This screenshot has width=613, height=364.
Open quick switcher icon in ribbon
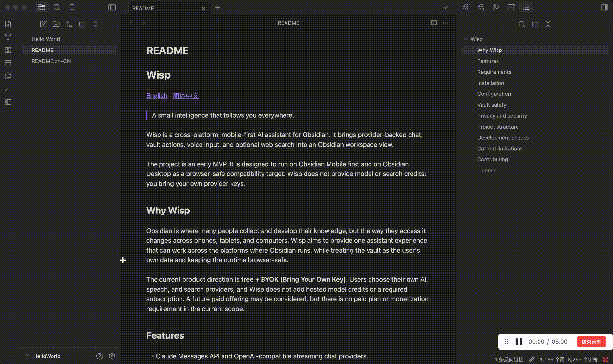[x=8, y=24]
